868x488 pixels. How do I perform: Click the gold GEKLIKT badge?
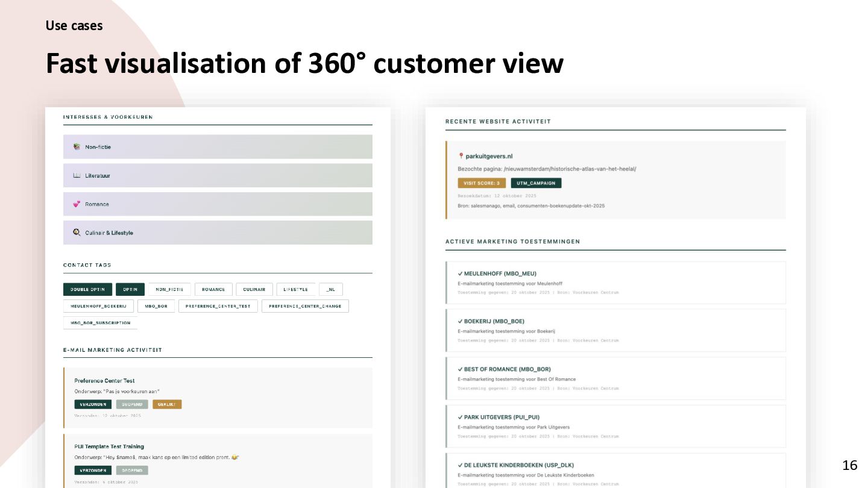click(x=167, y=404)
